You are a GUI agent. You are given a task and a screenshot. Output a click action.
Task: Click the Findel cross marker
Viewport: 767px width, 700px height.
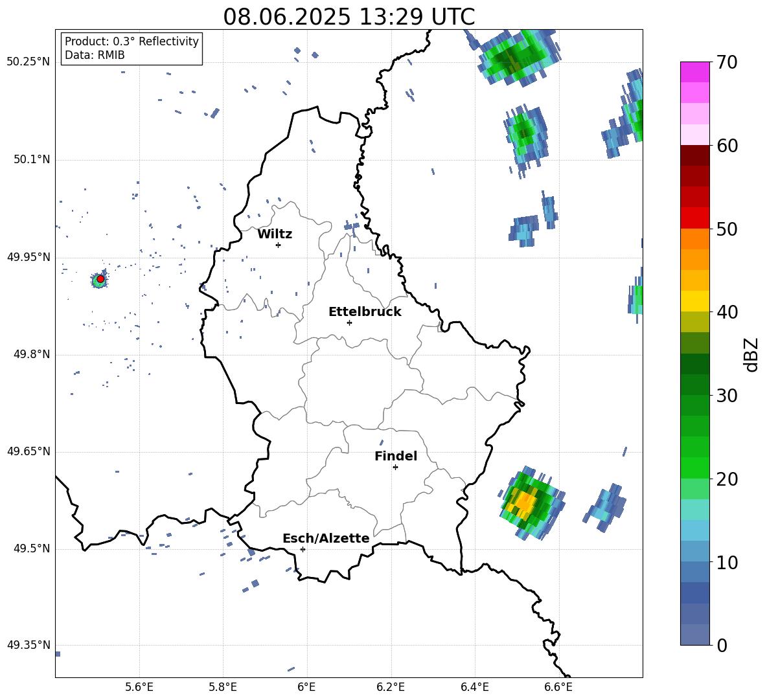pos(395,468)
